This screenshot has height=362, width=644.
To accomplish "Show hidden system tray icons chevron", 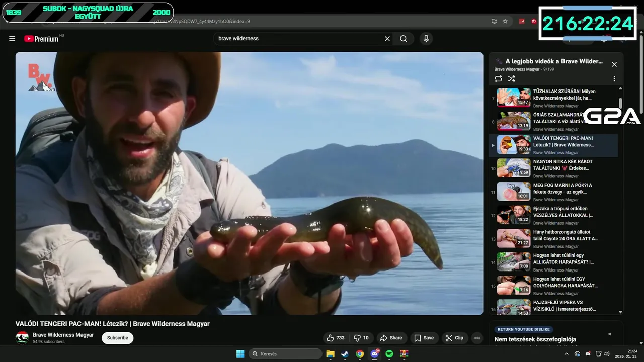I will point(567,354).
